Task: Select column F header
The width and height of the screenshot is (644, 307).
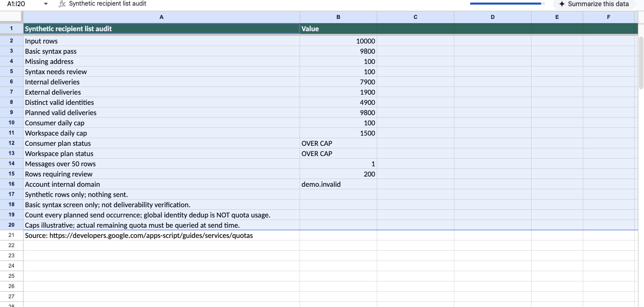Action: 609,17
